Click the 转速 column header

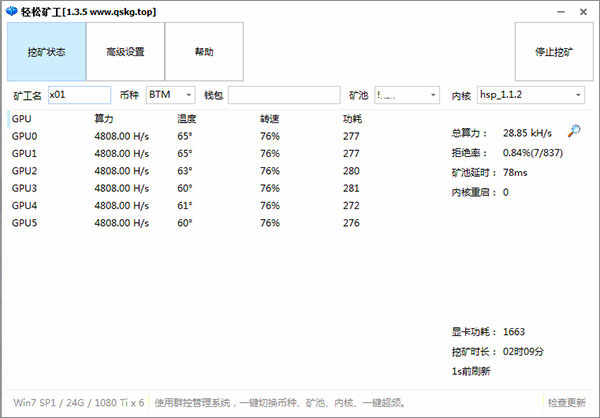click(270, 119)
